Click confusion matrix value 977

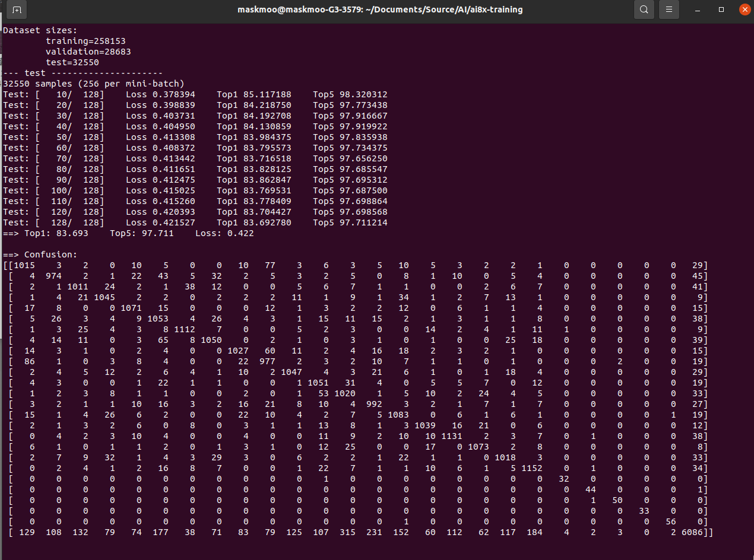point(268,361)
